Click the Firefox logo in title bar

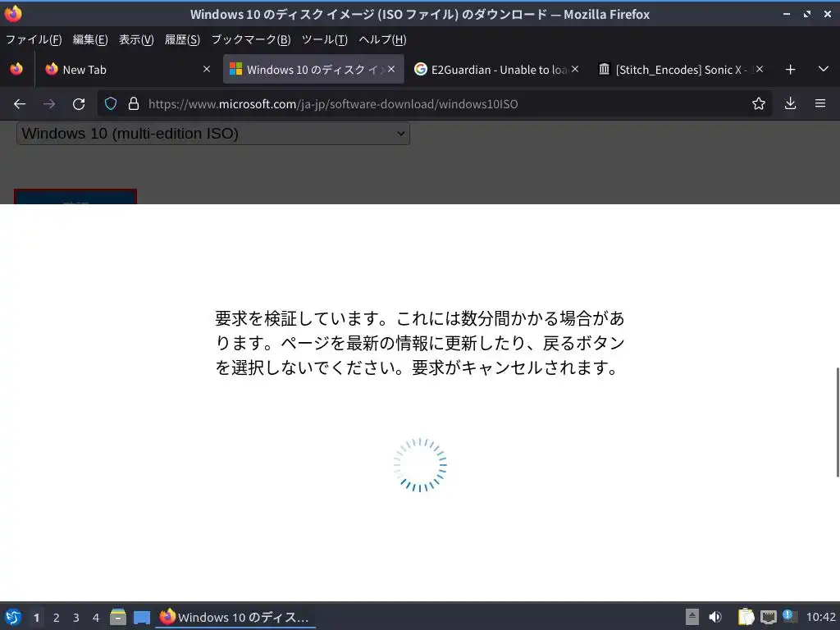click(13, 14)
